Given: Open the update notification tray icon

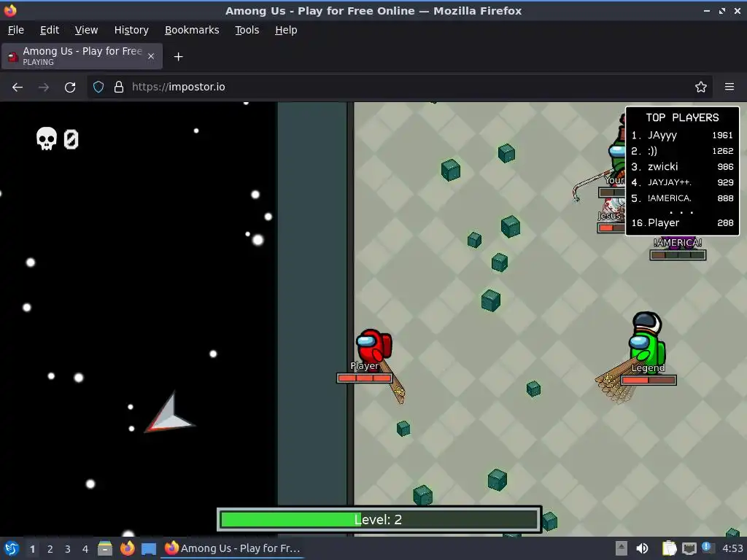Looking at the screenshot, I should coord(708,548).
